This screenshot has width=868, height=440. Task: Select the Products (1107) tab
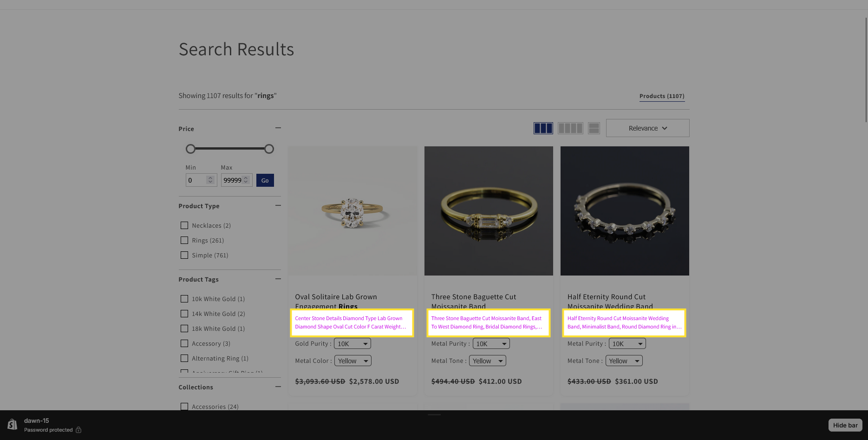(661, 96)
